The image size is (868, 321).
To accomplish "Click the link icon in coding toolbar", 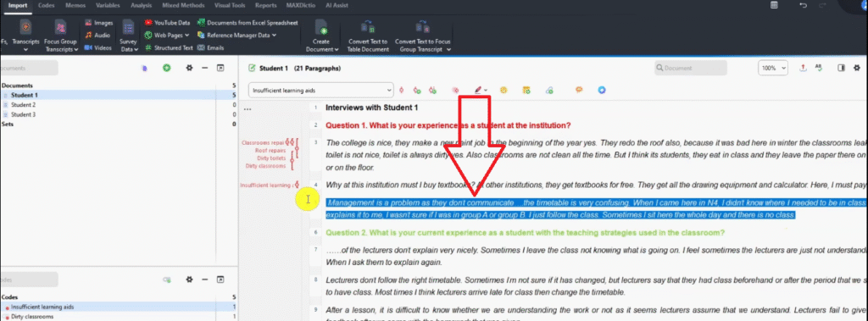I will 549,90.
